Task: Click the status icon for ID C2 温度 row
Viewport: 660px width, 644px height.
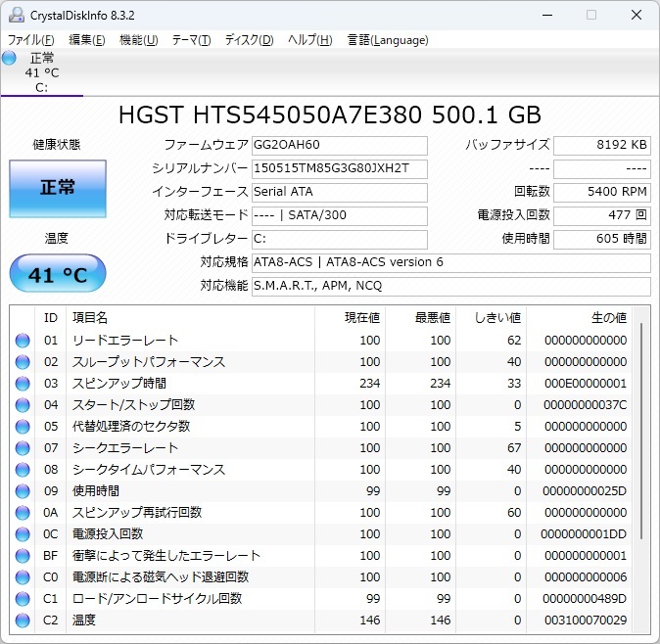Action: pos(23,621)
